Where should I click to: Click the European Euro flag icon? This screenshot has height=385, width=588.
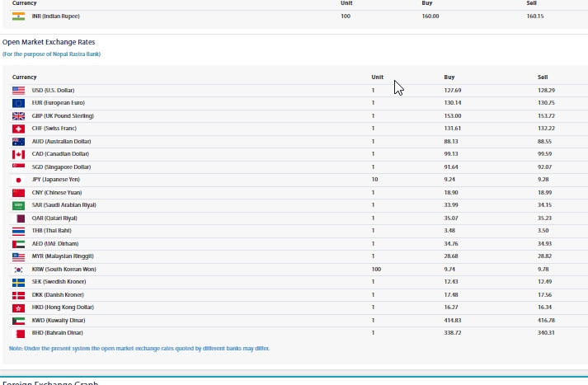[x=18, y=102]
